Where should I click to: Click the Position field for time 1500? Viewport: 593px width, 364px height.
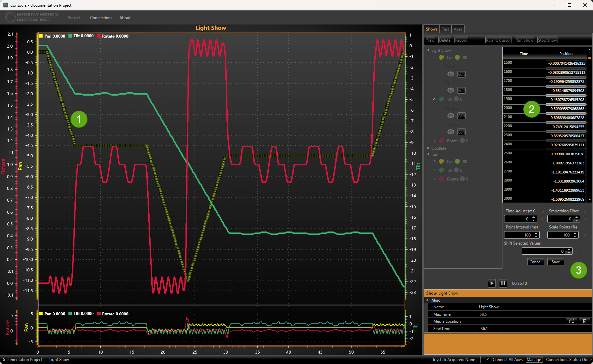click(x=565, y=63)
